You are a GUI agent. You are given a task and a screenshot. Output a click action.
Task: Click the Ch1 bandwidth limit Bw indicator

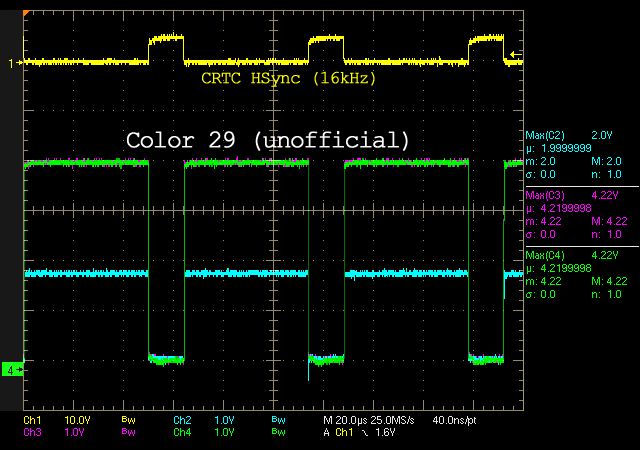pos(128,420)
